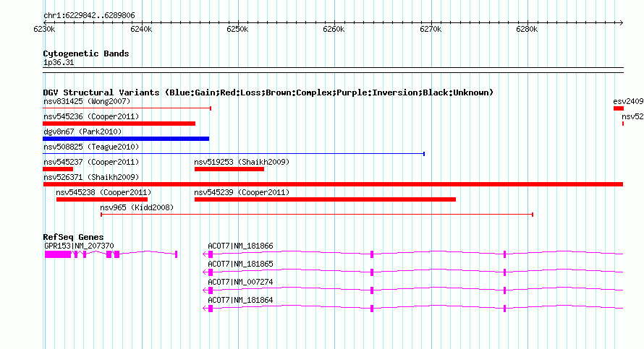Image resolution: width=644 pixels, height=349 pixels.
Task: Click the DGV Structural Variants track title
Action: [x=268, y=92]
